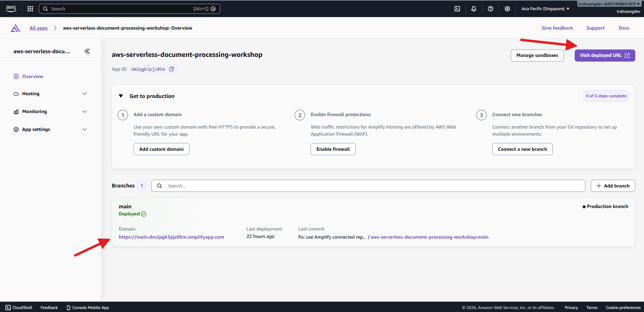The height and width of the screenshot is (312, 644).
Task: Focus the top AWS console search box
Action: point(130,9)
